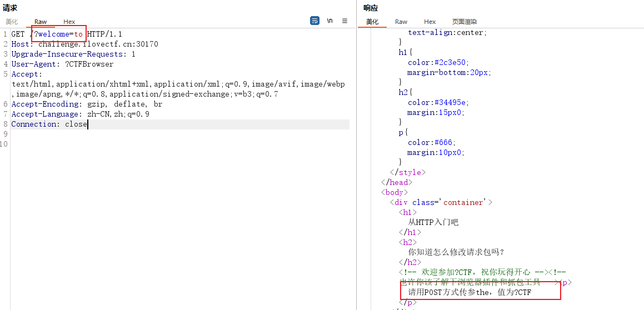Click the GET method in request line
The image size is (644, 310).
tap(18, 34)
